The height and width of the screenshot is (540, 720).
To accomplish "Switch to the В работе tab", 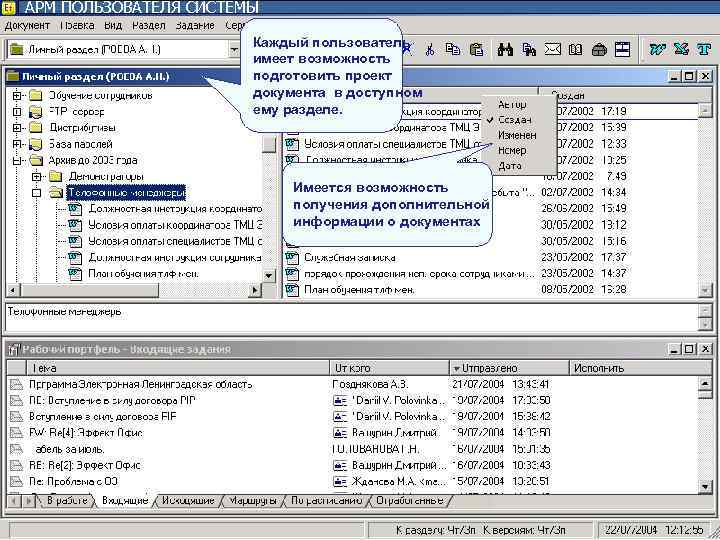I will (x=67, y=501).
